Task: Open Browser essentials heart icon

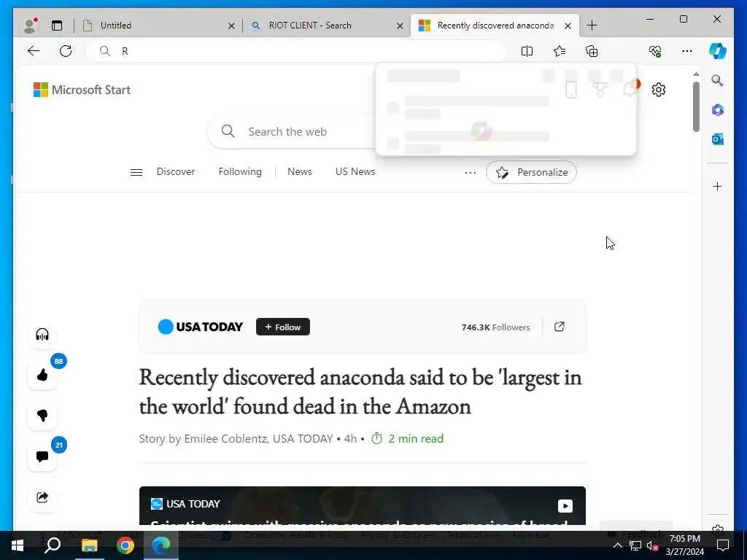Action: pos(655,51)
